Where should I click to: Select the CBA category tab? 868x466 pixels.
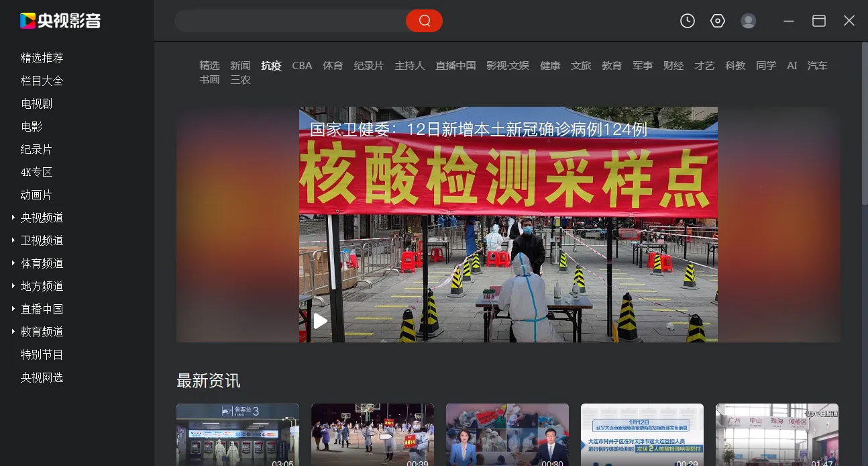click(x=302, y=66)
